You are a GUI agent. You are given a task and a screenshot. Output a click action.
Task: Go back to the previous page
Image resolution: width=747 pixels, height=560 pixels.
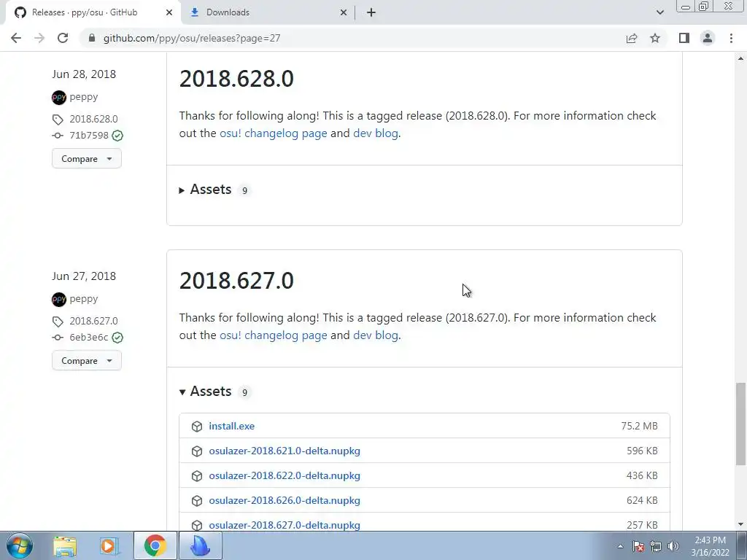click(x=16, y=38)
